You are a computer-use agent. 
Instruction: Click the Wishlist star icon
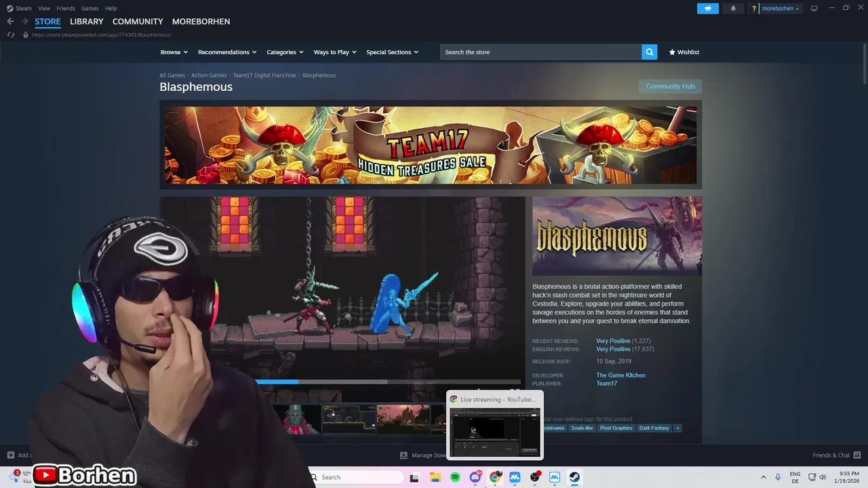[x=672, y=52]
